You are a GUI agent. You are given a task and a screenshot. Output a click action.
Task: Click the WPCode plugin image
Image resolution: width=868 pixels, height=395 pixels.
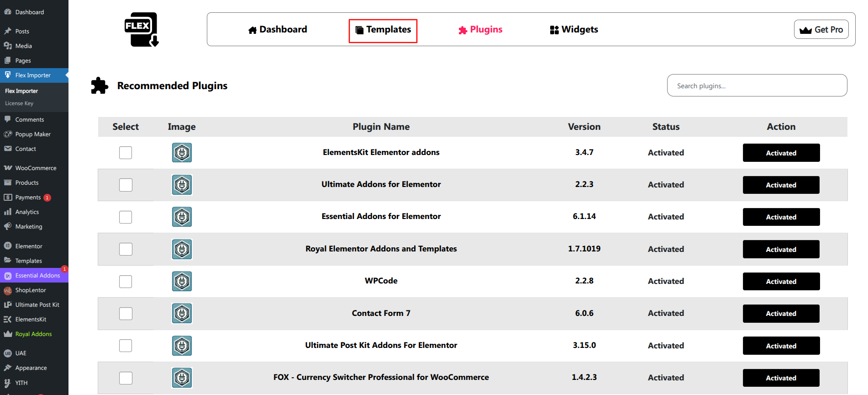coord(182,281)
